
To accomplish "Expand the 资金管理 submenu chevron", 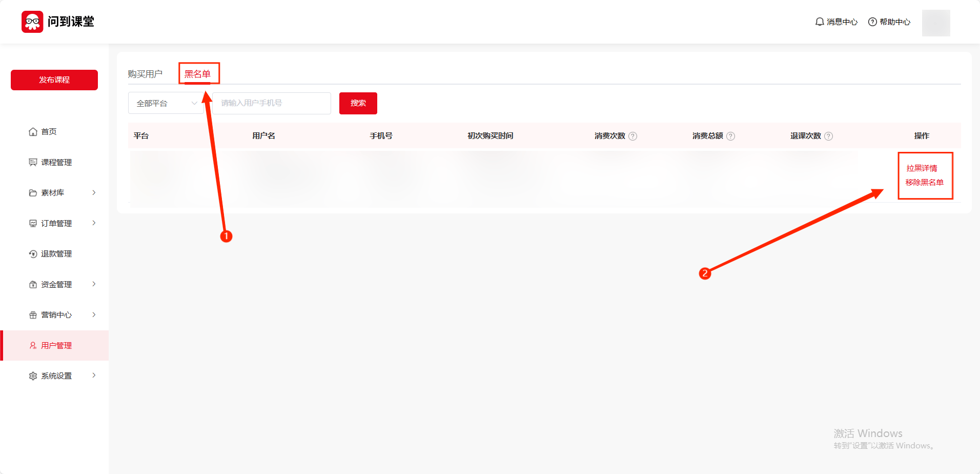I will [94, 284].
